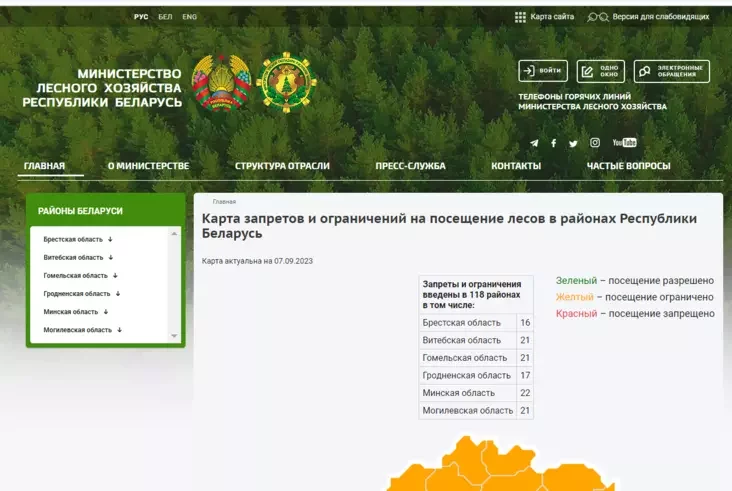
Task: Go to the Контакты menu item
Action: 516,166
